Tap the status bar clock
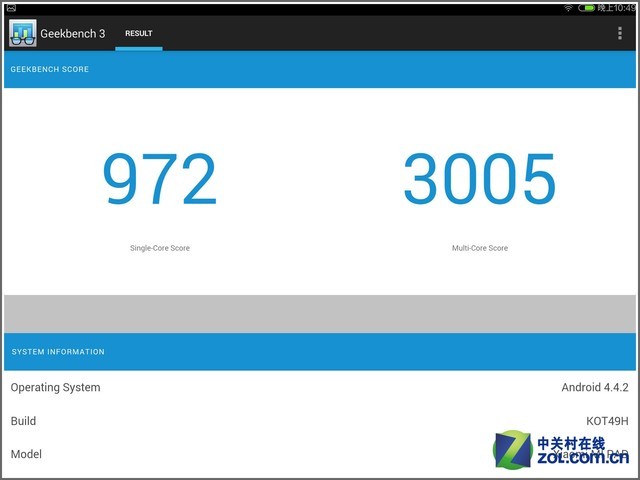 pyautogui.click(x=617, y=7)
